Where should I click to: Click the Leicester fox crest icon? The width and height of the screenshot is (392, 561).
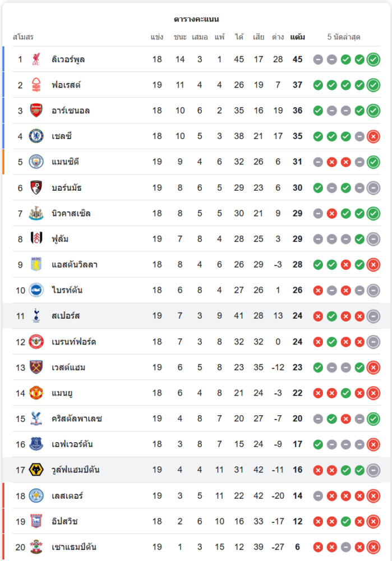tap(36, 495)
